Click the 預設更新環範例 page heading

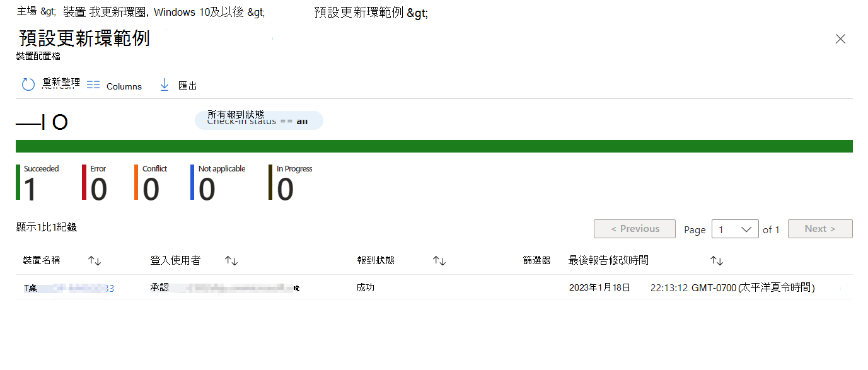tap(84, 38)
